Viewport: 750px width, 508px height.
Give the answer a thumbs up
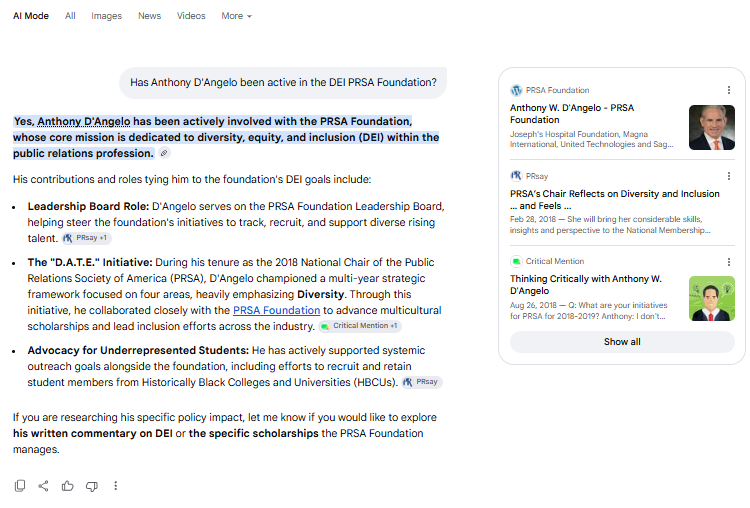pos(67,486)
